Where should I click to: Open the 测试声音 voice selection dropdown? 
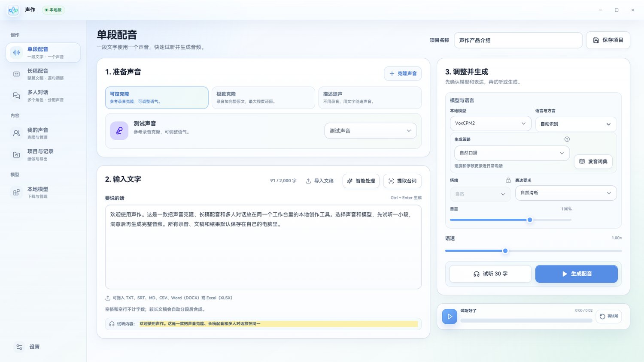(371, 131)
